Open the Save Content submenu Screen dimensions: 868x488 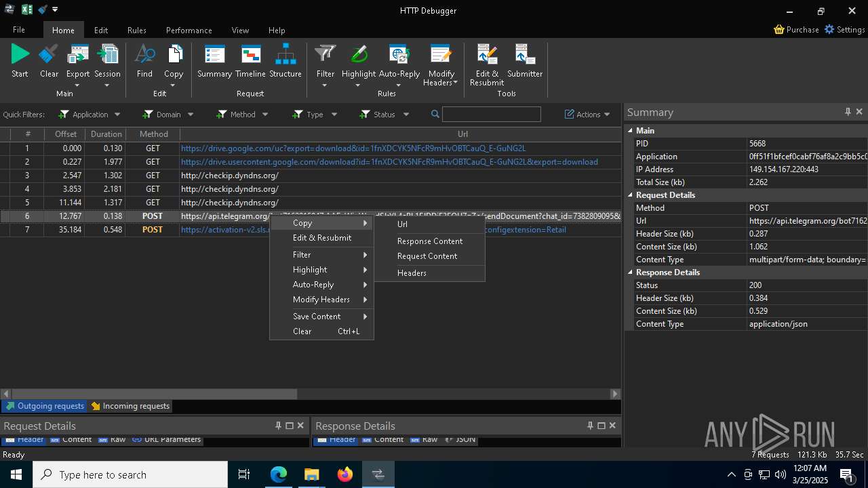322,317
